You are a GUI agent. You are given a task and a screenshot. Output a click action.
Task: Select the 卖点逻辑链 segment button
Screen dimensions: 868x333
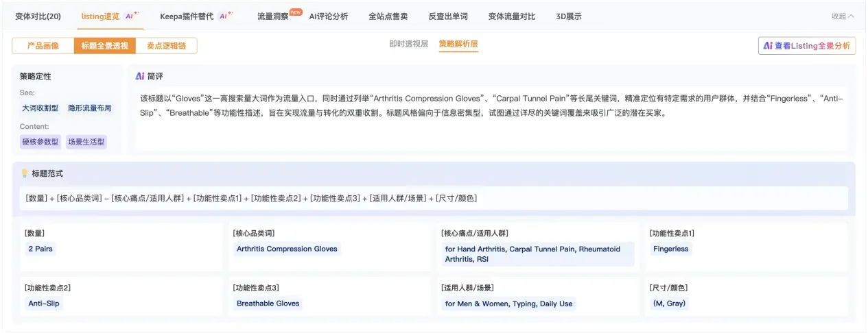(166, 46)
